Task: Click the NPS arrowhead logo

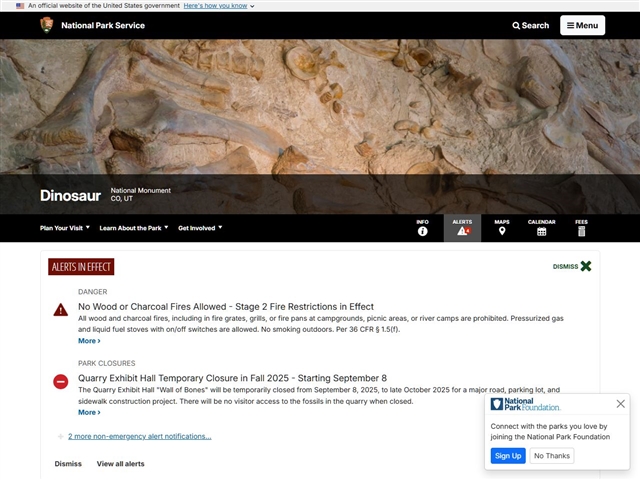Action: click(x=47, y=25)
